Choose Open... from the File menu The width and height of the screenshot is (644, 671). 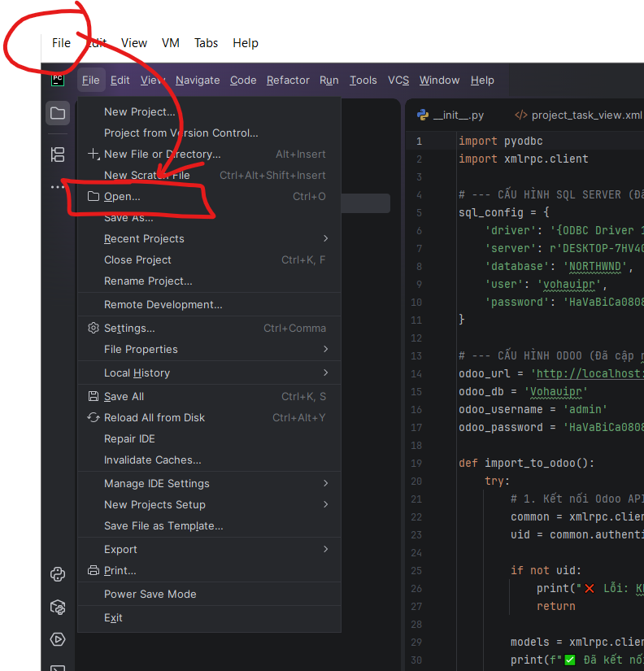[x=122, y=196]
